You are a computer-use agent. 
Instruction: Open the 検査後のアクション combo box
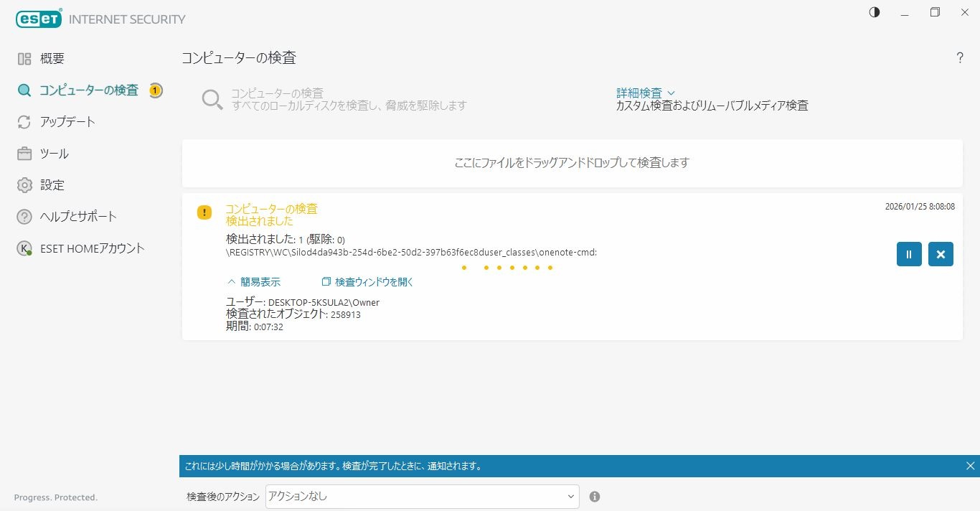[x=422, y=497]
